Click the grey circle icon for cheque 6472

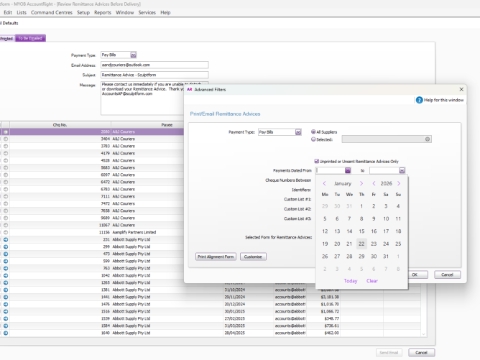pyautogui.click(x=6, y=182)
